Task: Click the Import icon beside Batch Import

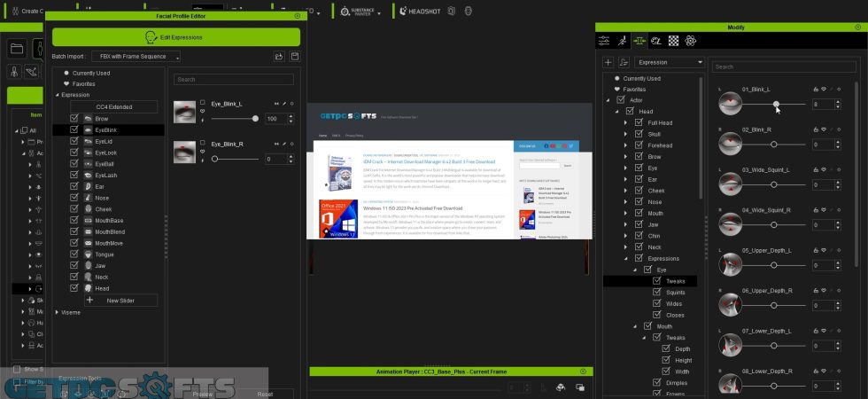Action: 279,57
